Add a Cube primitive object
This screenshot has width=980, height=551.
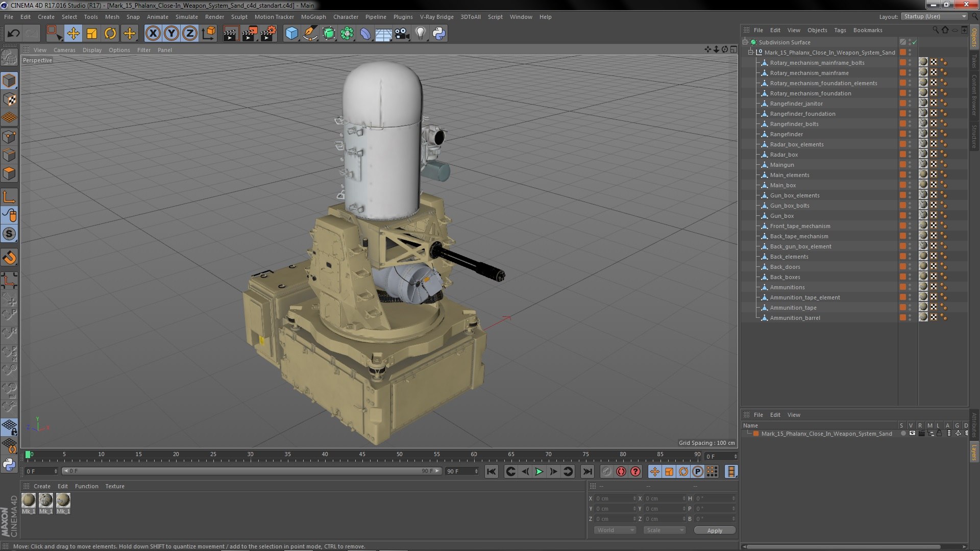pos(291,34)
